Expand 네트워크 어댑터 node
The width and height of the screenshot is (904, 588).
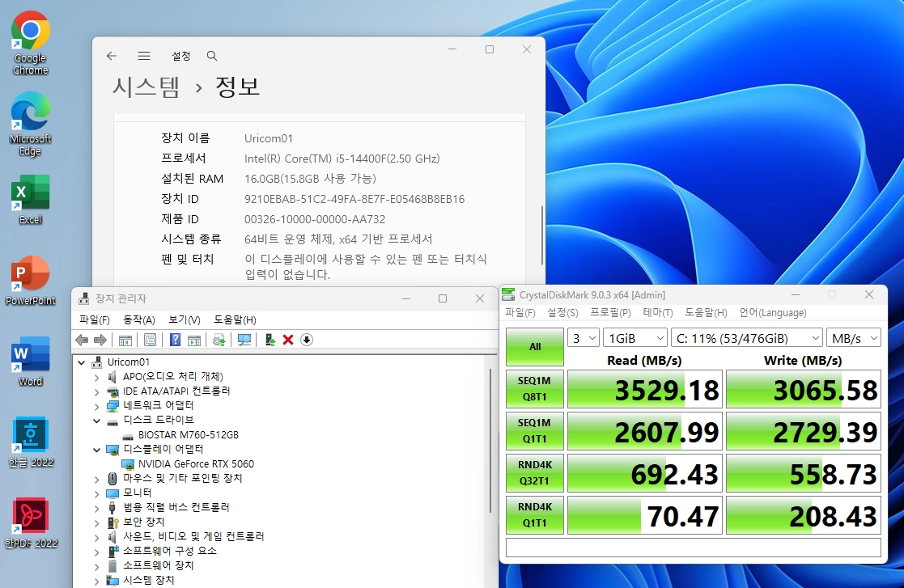pos(96,406)
